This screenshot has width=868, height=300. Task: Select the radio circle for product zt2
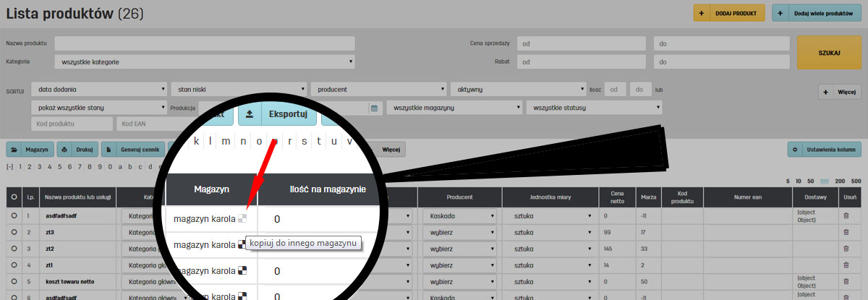pos(14,249)
